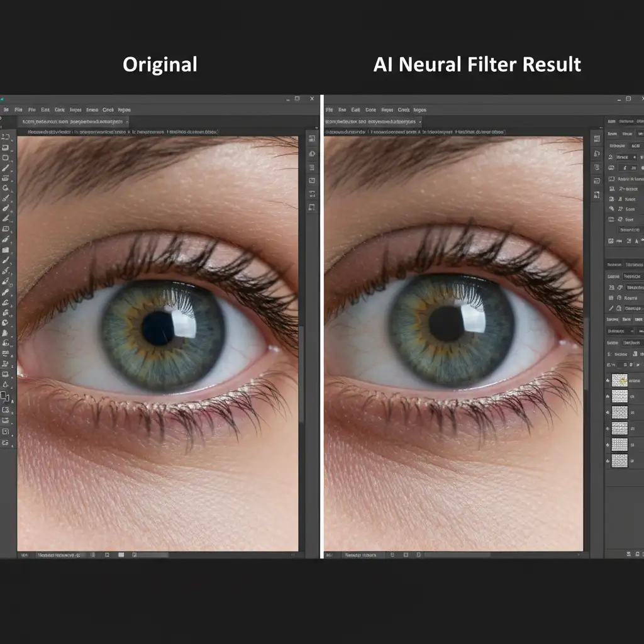Click top collapsed panel icon beside Original canvas
This screenshot has width=644, height=644.
311,140
